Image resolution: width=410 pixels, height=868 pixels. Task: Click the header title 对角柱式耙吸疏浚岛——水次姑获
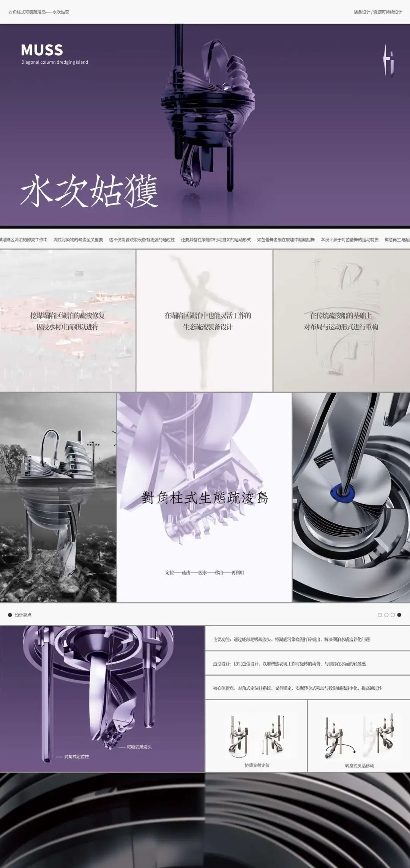[x=39, y=12]
